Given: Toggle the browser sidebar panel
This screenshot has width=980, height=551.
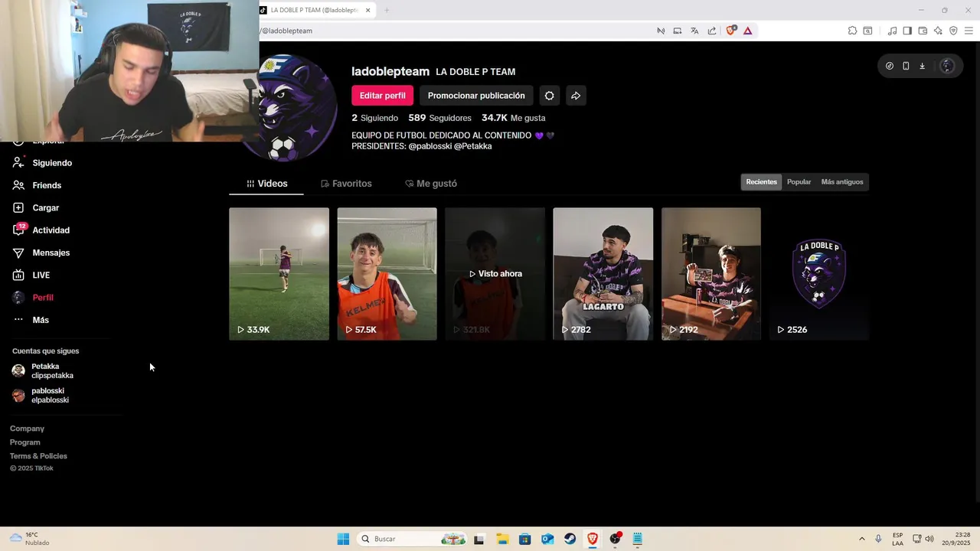Looking at the screenshot, I should click(x=907, y=31).
